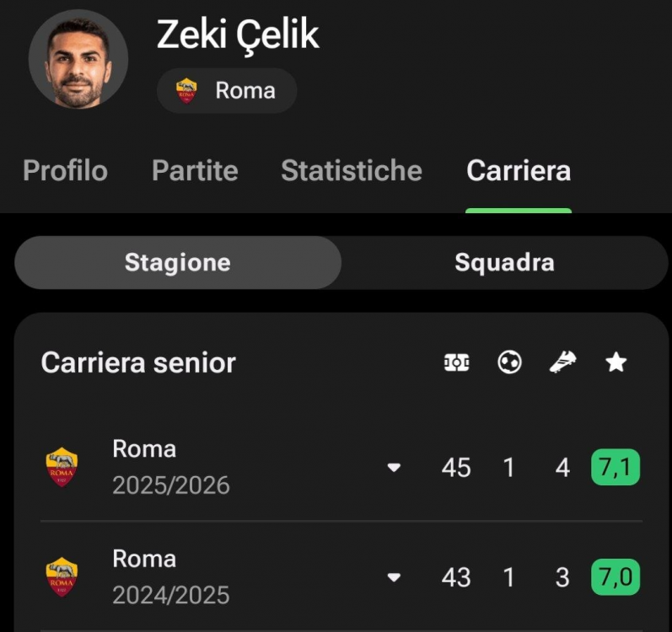Select the Carriera tab
The height and width of the screenshot is (632, 672).
point(519,171)
